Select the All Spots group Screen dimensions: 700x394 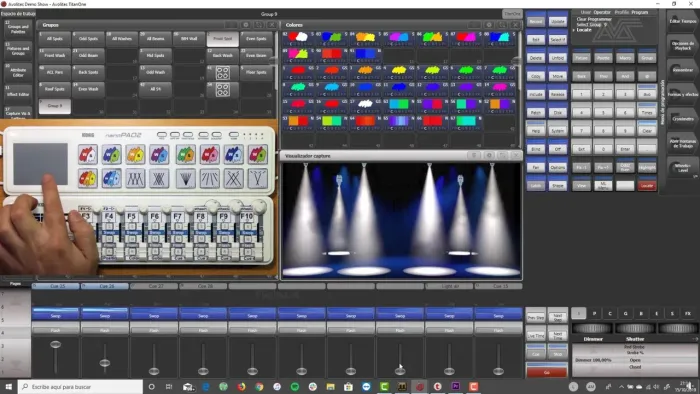point(54,39)
